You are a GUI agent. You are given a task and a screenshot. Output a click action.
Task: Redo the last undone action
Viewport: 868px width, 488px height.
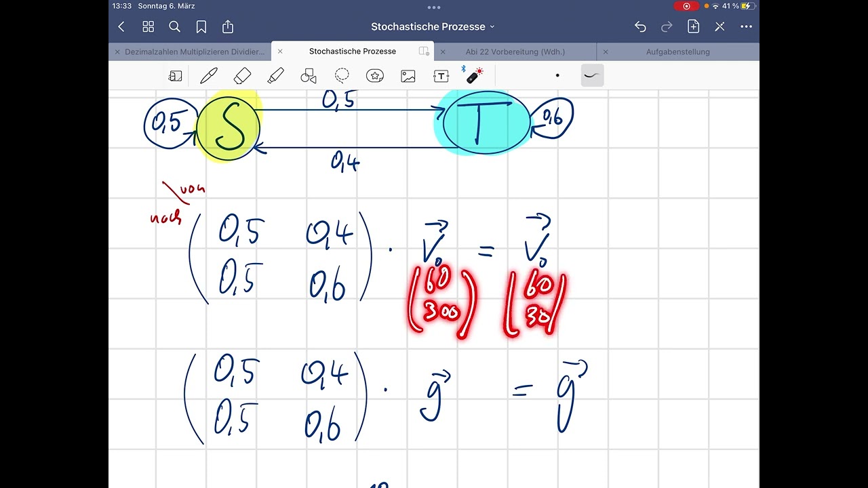[x=667, y=26]
